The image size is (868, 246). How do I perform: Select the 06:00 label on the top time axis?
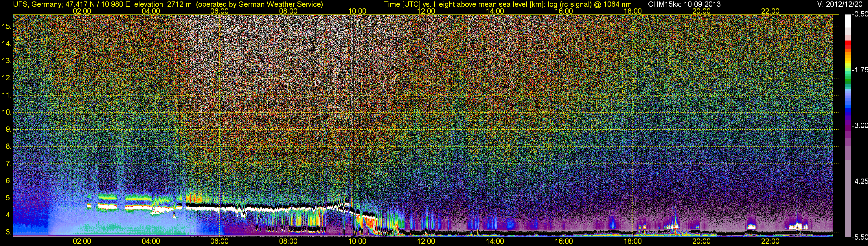tap(219, 11)
